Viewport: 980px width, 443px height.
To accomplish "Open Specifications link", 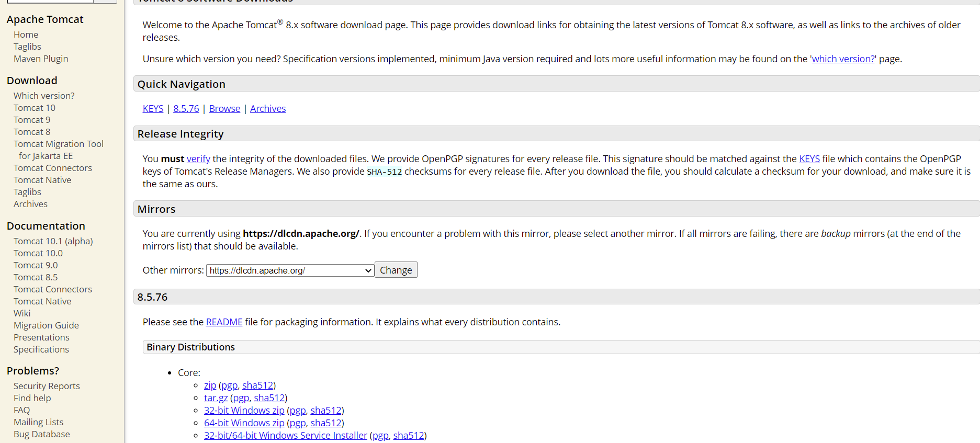I will 41,349.
